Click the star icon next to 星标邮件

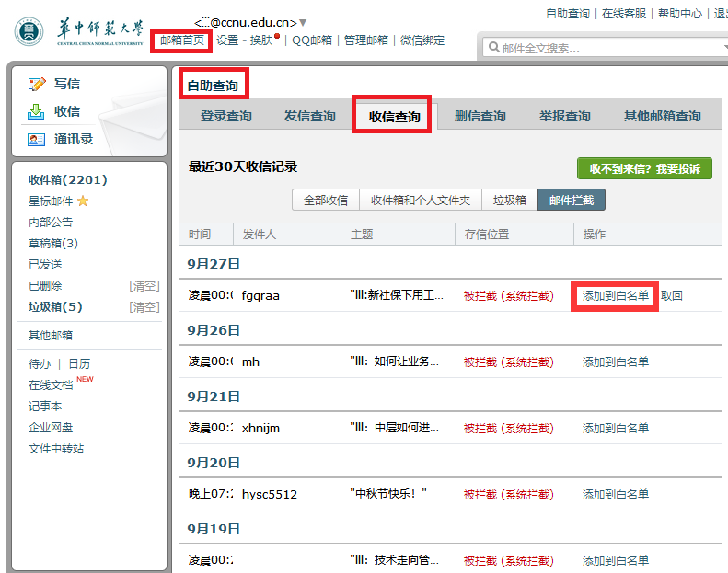point(83,201)
